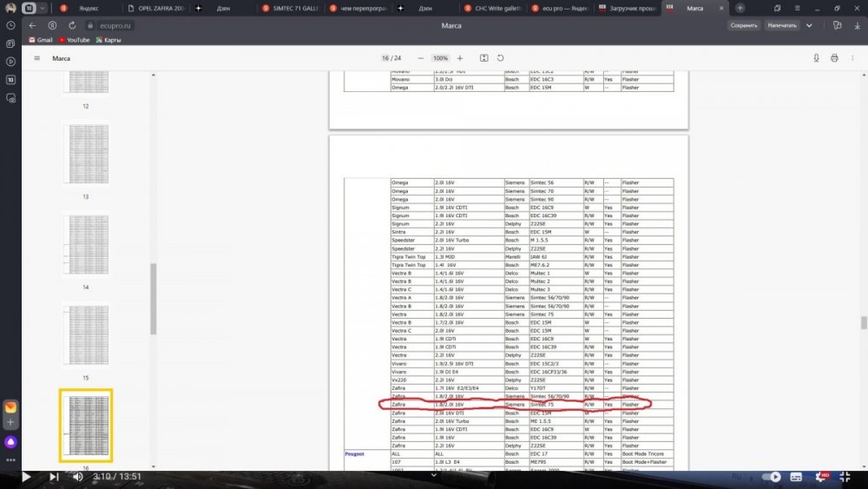Open browser downloads icon

point(857,25)
